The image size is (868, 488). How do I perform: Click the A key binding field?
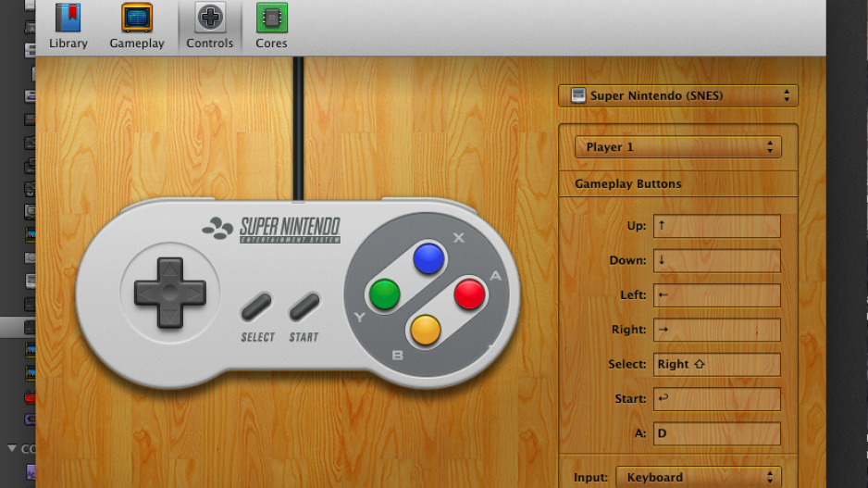point(717,433)
